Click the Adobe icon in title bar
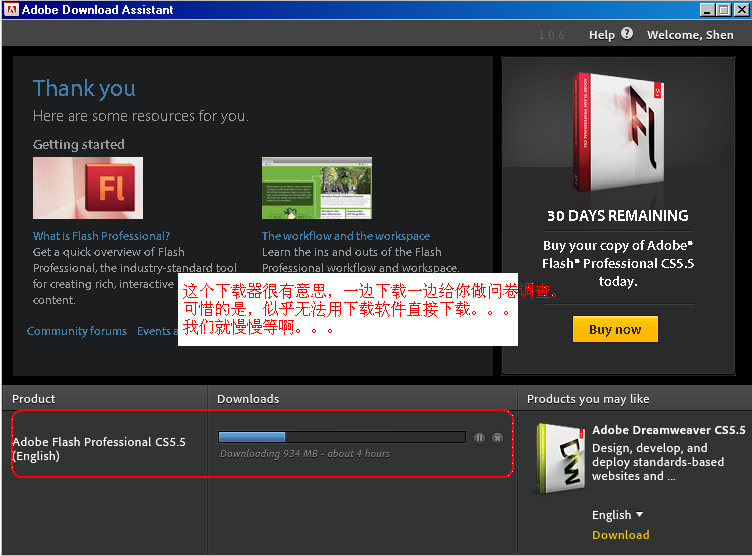Image resolution: width=752 pixels, height=556 pixels. coord(11,9)
